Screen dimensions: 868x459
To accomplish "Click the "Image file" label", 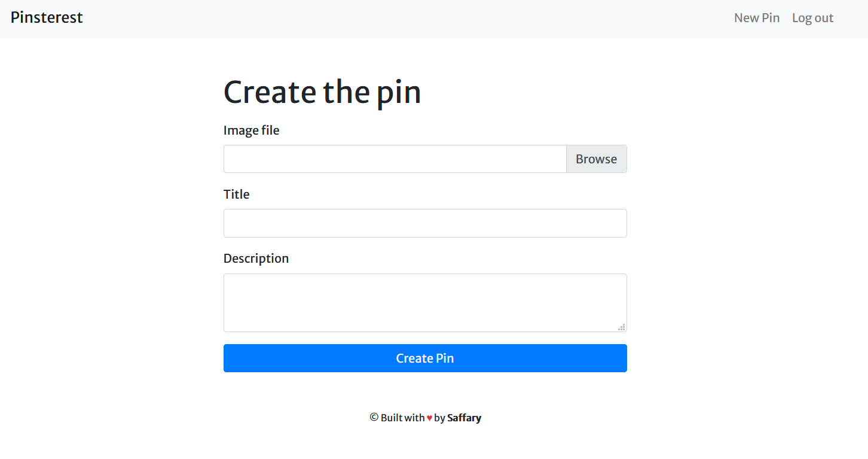I will (x=251, y=130).
